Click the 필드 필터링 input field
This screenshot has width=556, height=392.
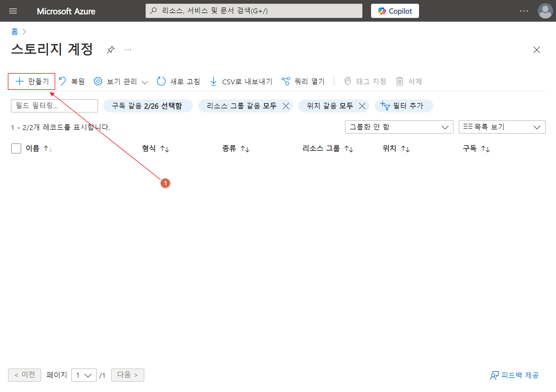point(54,106)
